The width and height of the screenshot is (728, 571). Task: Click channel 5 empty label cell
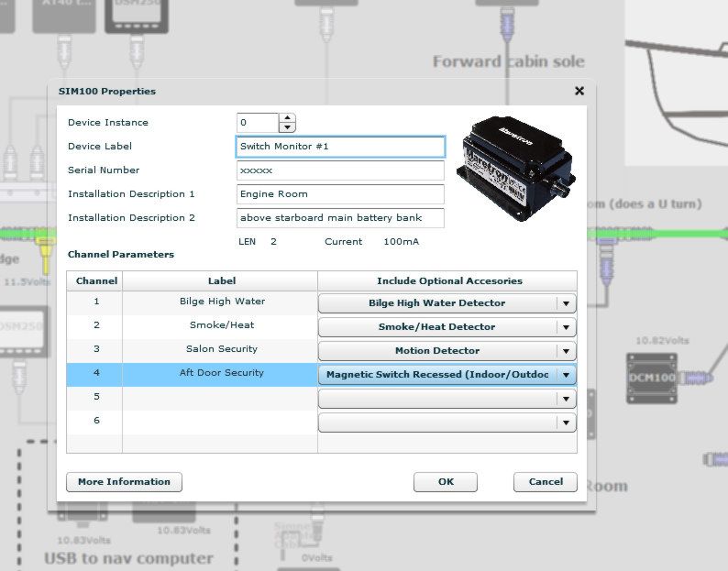220,399
